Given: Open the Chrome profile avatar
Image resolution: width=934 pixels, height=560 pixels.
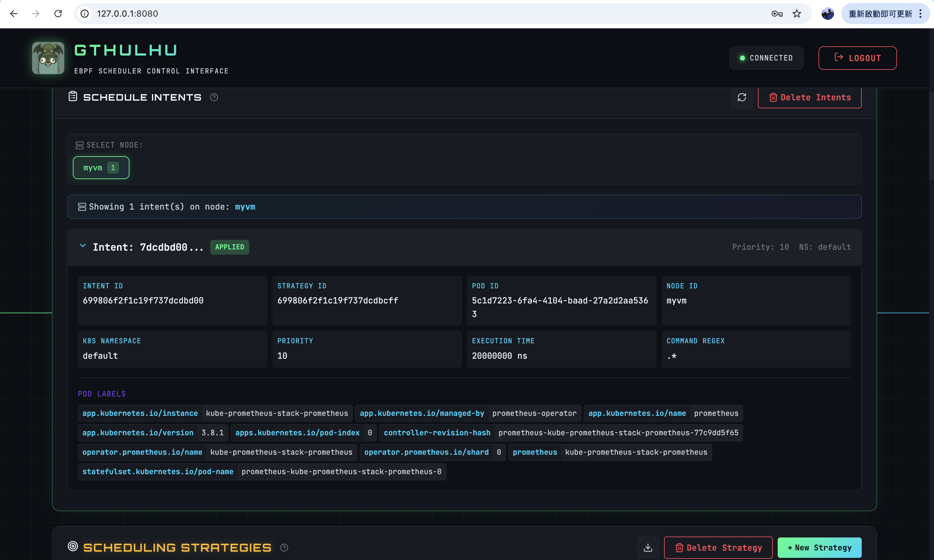Looking at the screenshot, I should pyautogui.click(x=827, y=14).
